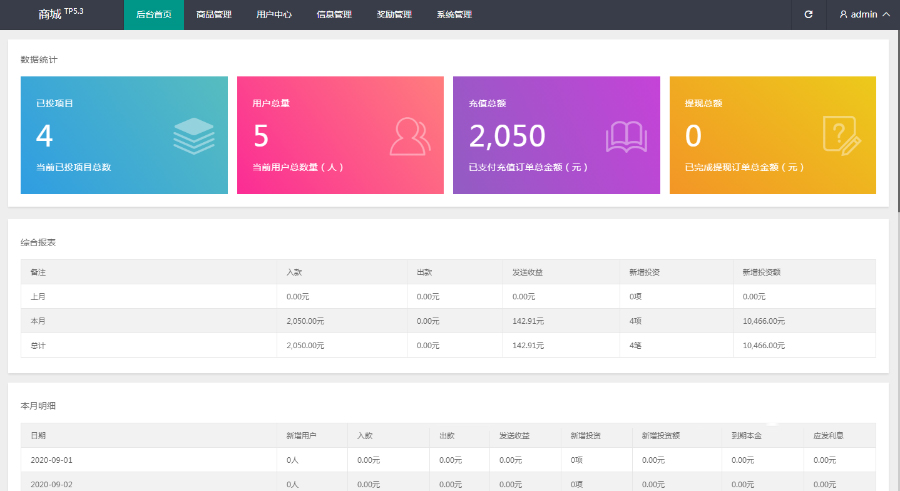Click the users icon on 用户总量 card
Image resolution: width=900 pixels, height=491 pixels.
[410, 136]
